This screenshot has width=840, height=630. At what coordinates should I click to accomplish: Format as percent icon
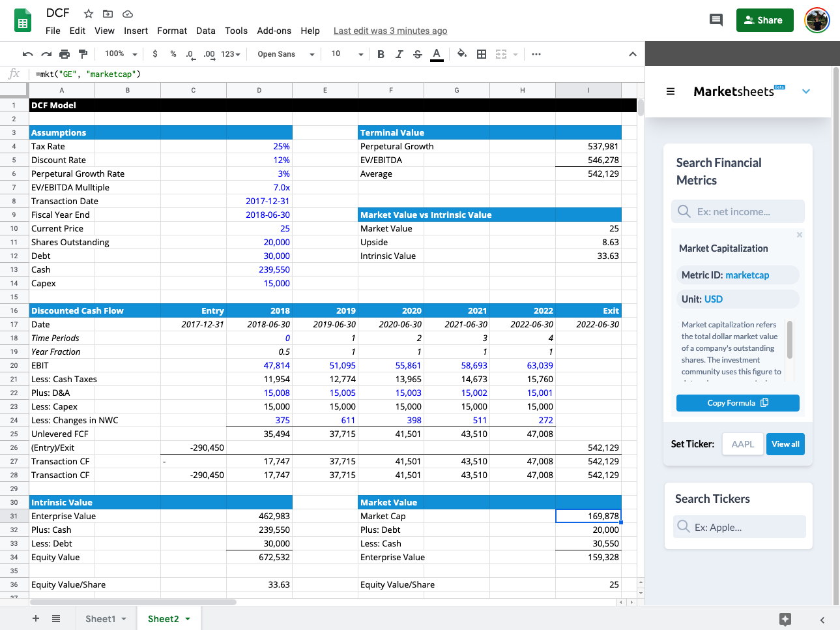tap(173, 54)
